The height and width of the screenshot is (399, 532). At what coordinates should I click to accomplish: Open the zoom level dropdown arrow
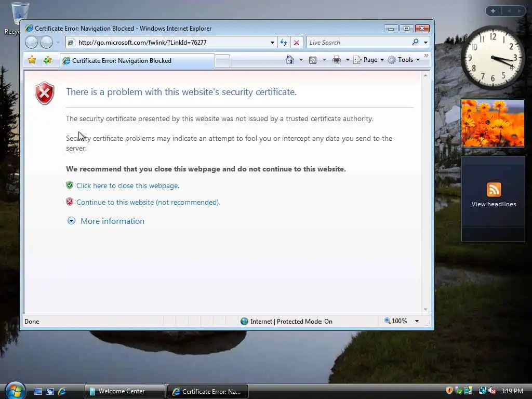tap(417, 321)
